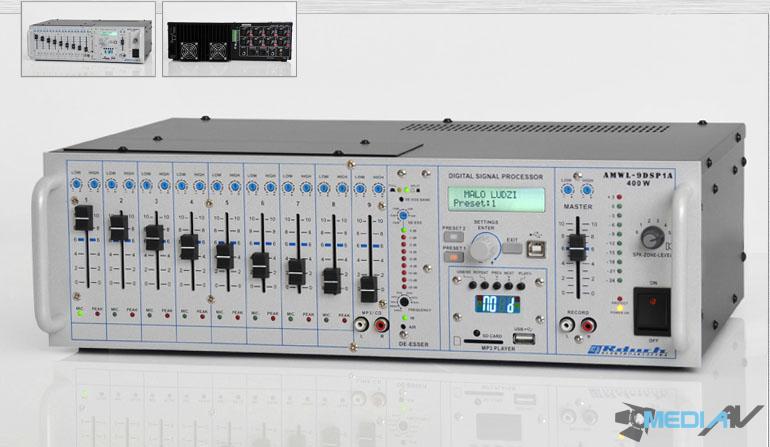
Task: Click the channel 9 fader knob
Action: [368, 289]
